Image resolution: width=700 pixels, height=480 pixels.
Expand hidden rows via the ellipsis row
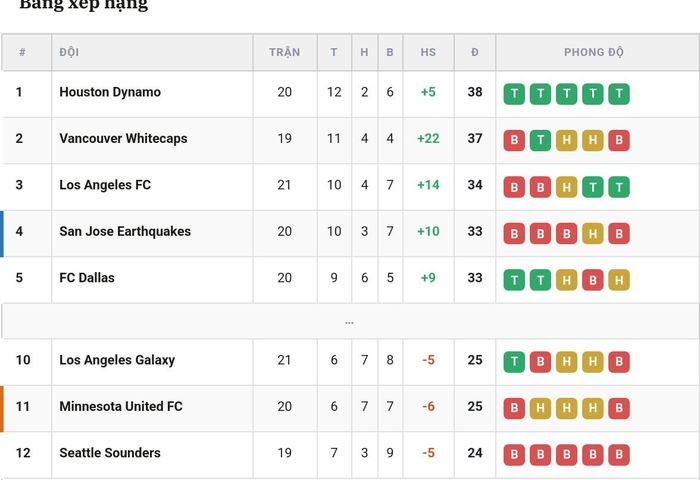click(350, 321)
